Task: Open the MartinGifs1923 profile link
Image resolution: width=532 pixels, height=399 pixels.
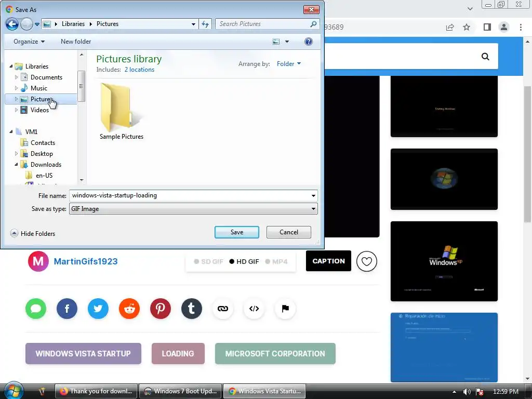Action: [x=86, y=261]
